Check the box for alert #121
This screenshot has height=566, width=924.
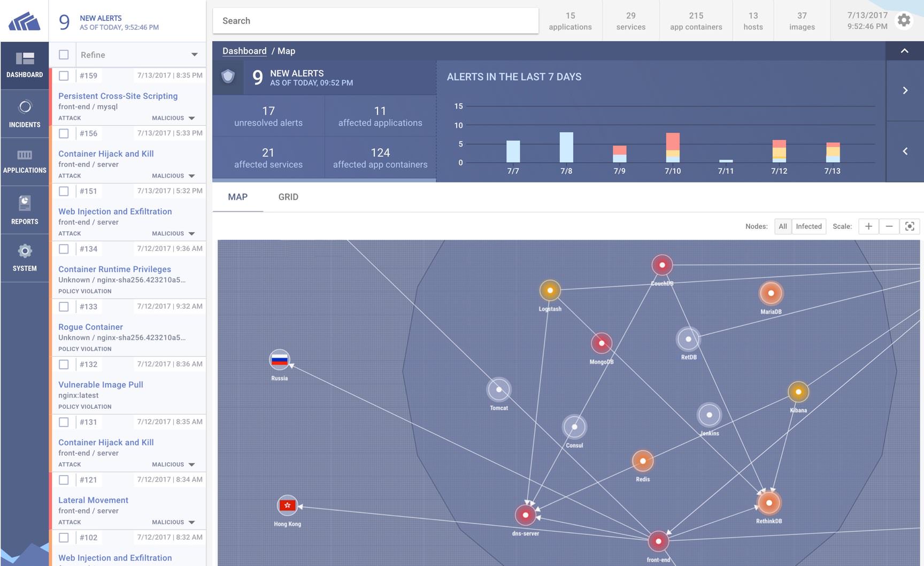click(x=64, y=480)
